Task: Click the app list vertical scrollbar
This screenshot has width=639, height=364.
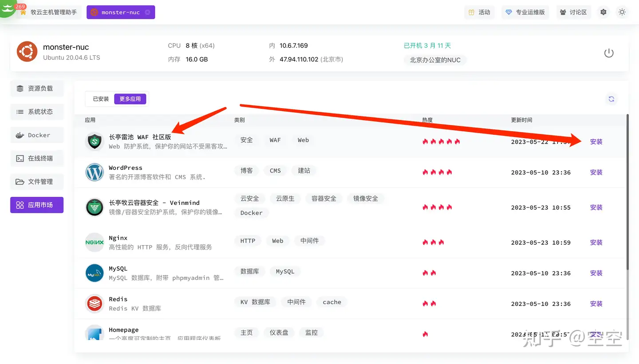Action: pos(627,192)
